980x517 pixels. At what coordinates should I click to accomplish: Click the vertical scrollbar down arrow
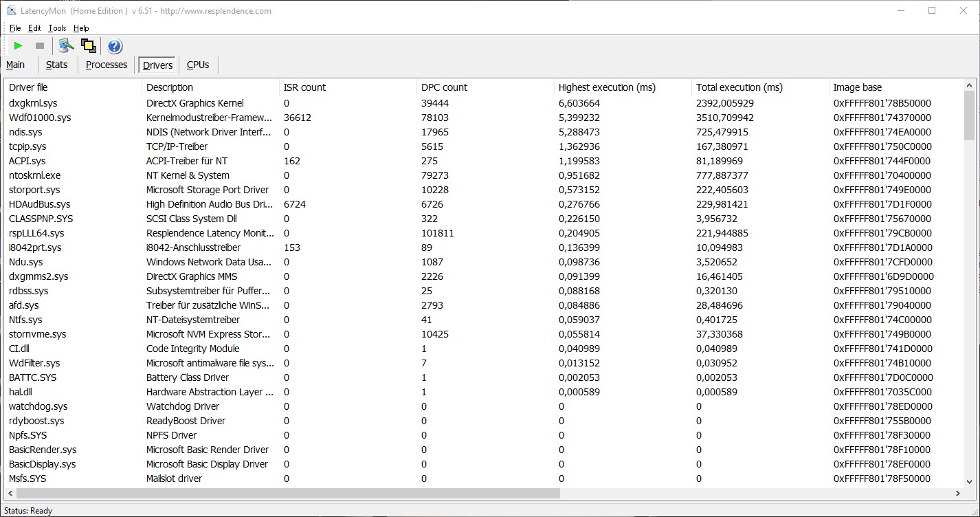click(970, 482)
